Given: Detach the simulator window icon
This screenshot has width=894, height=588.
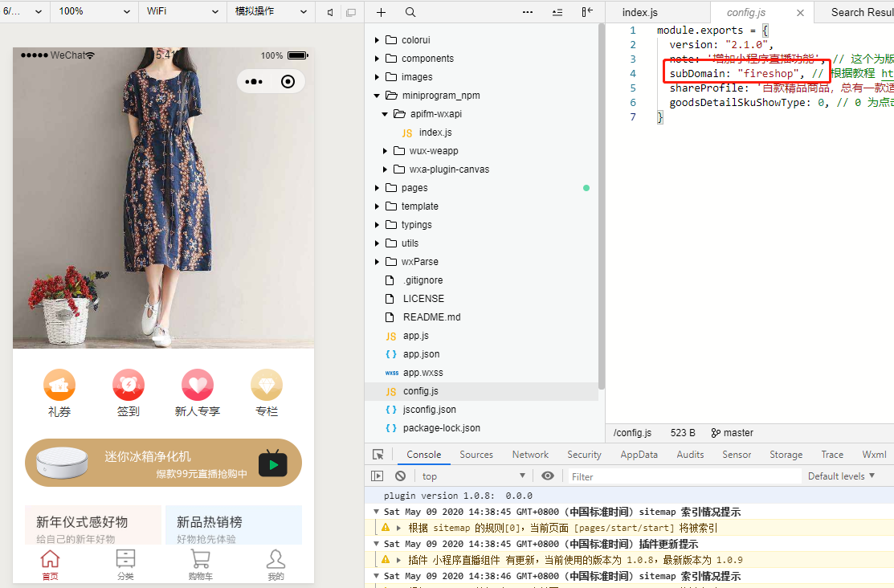Looking at the screenshot, I should point(351,12).
